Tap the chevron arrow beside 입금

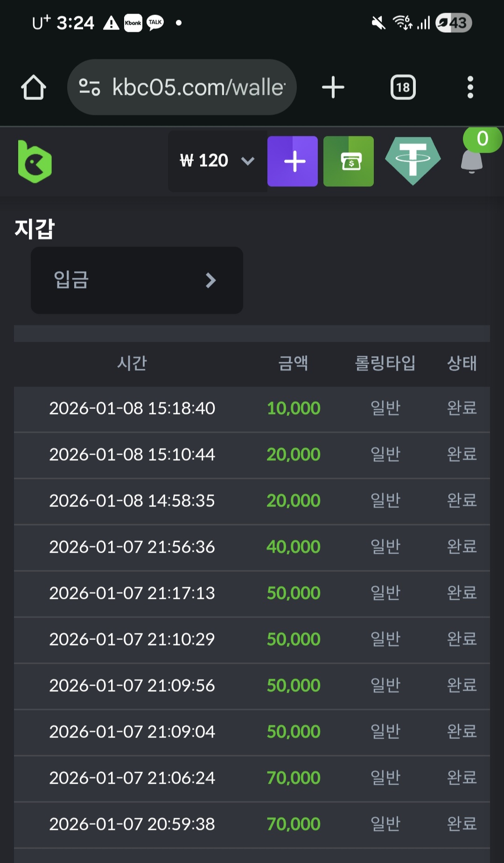click(x=211, y=280)
